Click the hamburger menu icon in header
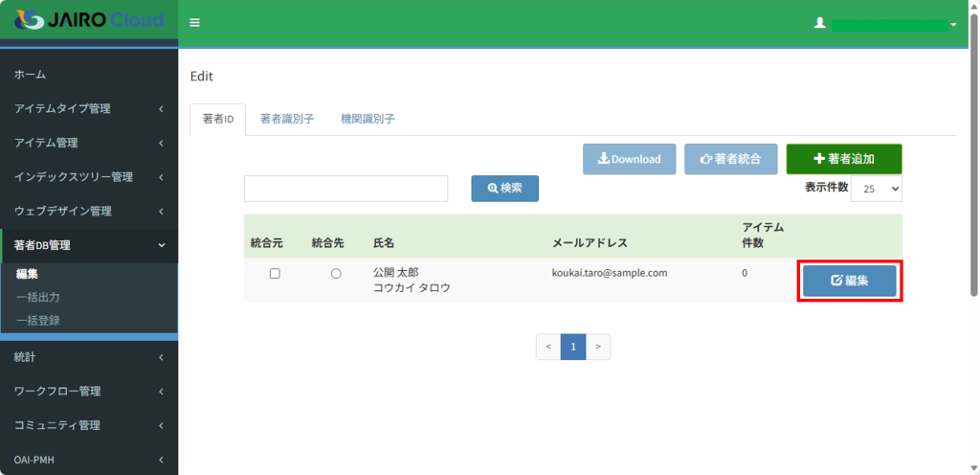 tap(194, 23)
